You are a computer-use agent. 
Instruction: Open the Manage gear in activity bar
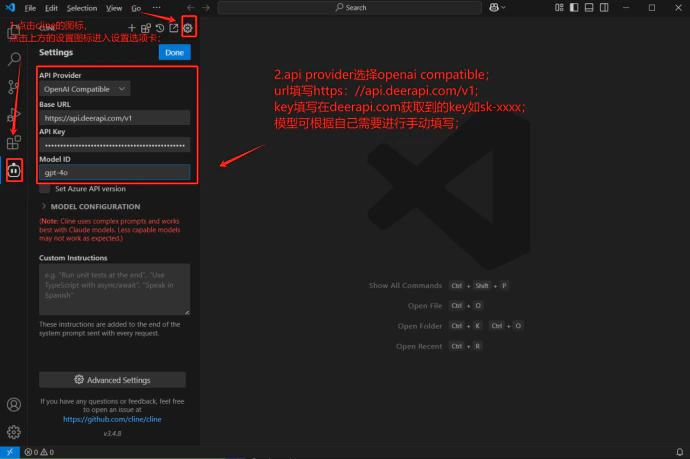(x=14, y=432)
